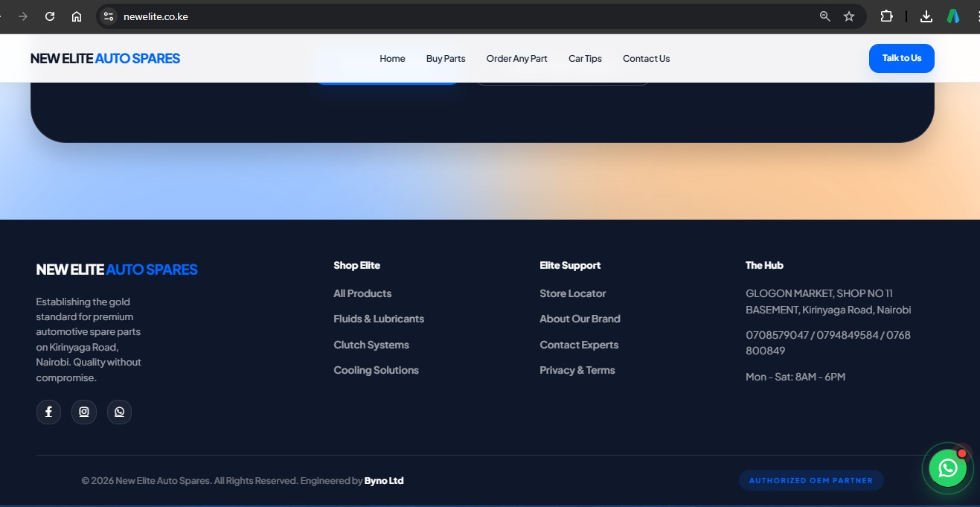Visit the Store Locator link
Viewport: 980px width, 507px height.
pos(572,293)
